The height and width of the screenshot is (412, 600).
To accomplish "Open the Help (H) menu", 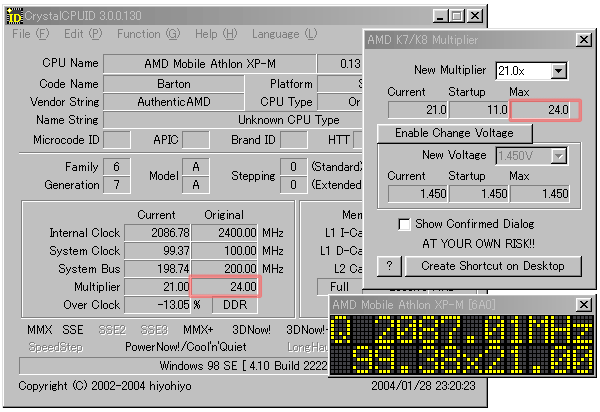I will click(x=216, y=34).
